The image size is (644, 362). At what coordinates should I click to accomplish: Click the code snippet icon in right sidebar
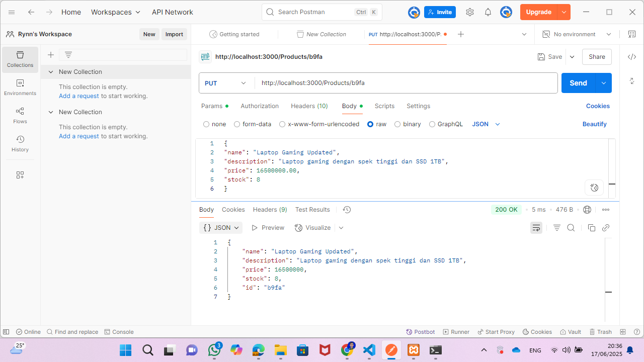tap(632, 57)
